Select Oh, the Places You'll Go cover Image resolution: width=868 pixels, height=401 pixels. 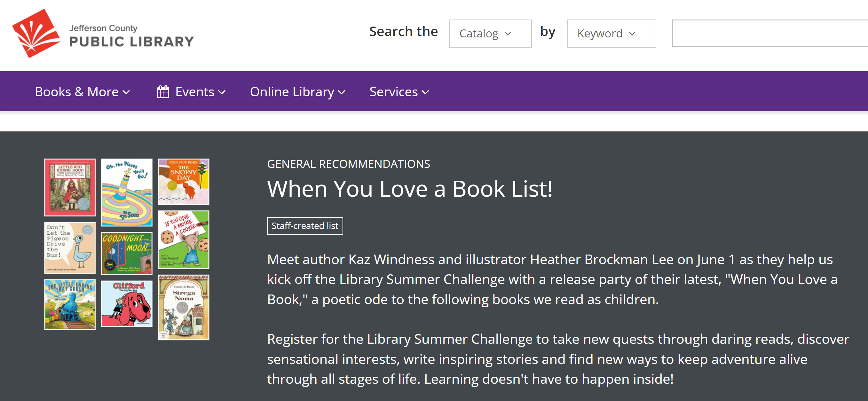coord(127,192)
